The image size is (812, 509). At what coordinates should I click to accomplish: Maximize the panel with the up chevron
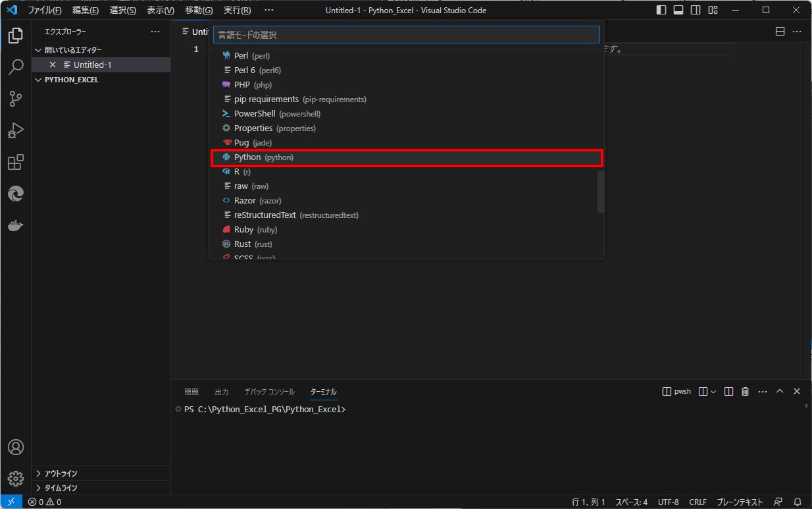[x=780, y=391]
